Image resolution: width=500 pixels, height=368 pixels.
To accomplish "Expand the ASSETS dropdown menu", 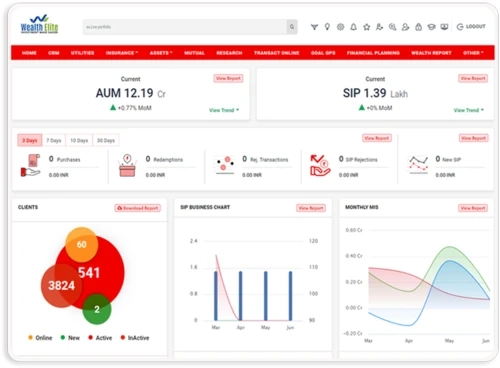I will point(161,53).
